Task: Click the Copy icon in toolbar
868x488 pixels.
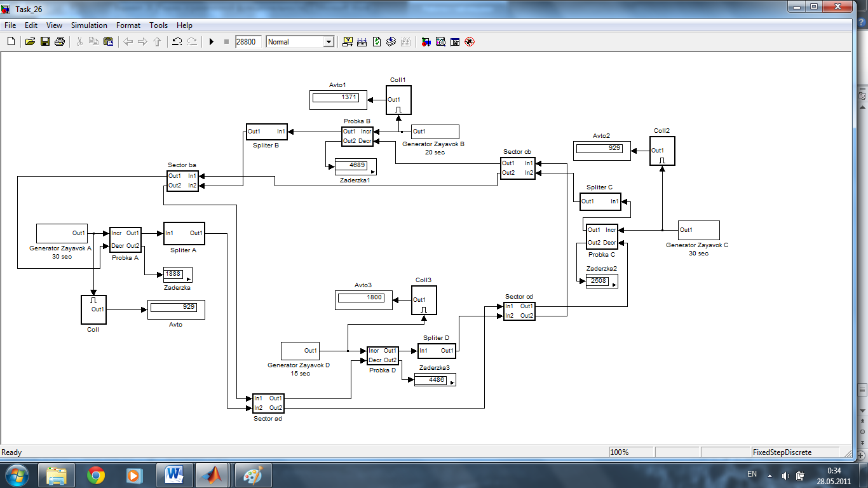Action: 93,42
